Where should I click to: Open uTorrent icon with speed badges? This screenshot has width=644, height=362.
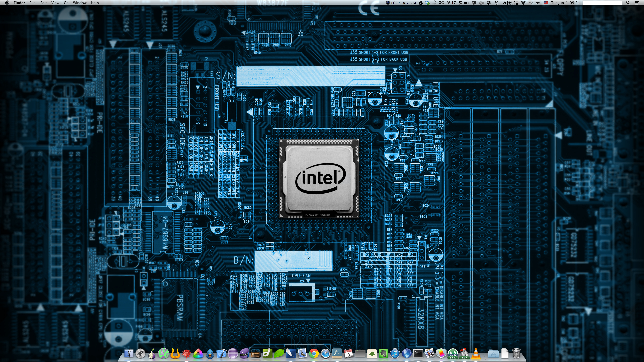(453, 353)
